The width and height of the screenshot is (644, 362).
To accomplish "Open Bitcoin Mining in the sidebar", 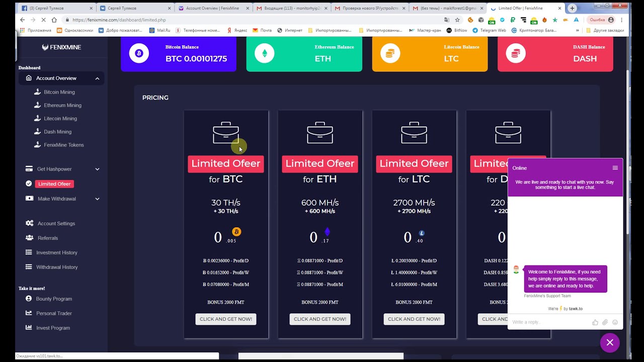I will point(59,92).
